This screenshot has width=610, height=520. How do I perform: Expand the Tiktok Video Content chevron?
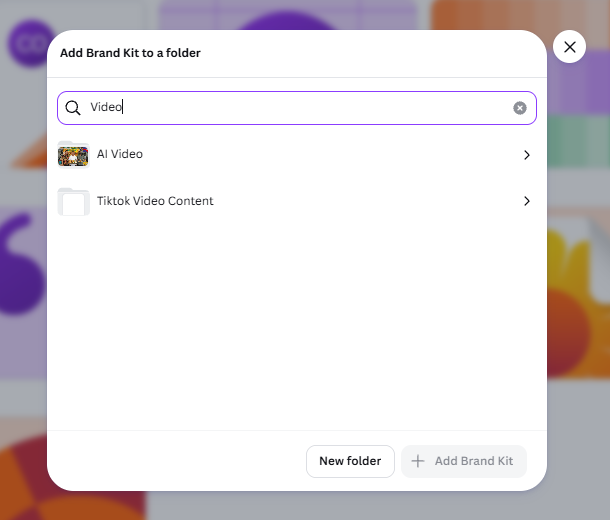click(527, 201)
